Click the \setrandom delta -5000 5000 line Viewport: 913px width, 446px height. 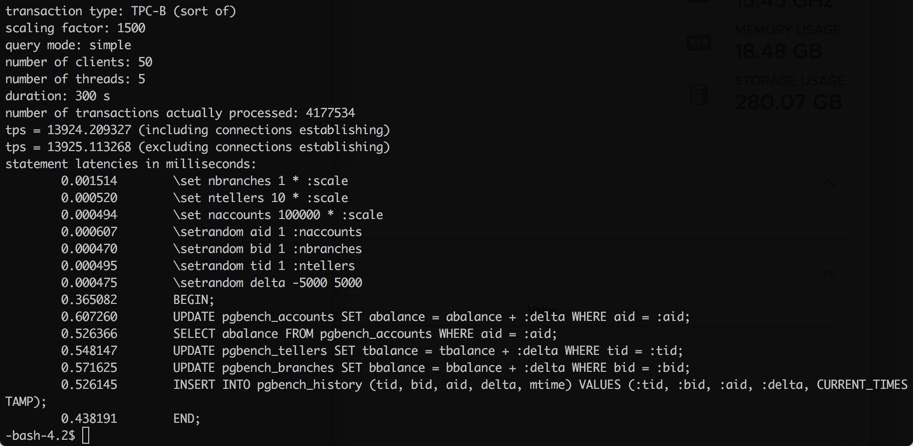[268, 283]
